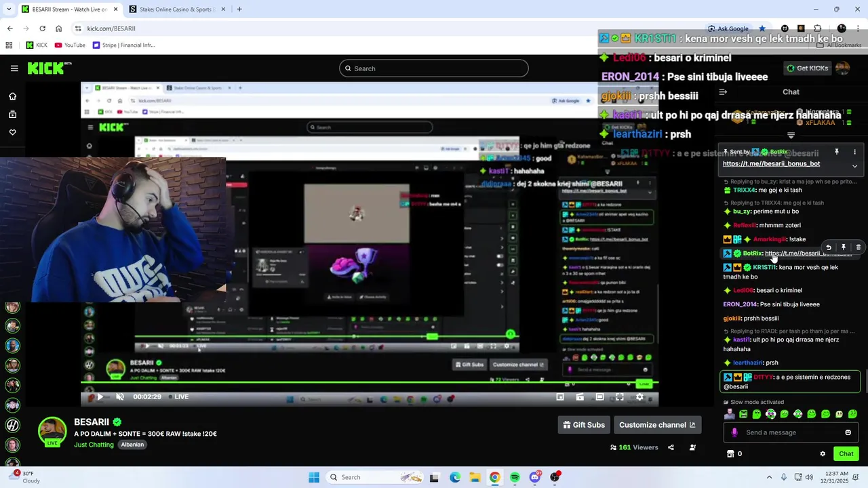
Task: Expand the pinned message chevron
Action: (854, 166)
